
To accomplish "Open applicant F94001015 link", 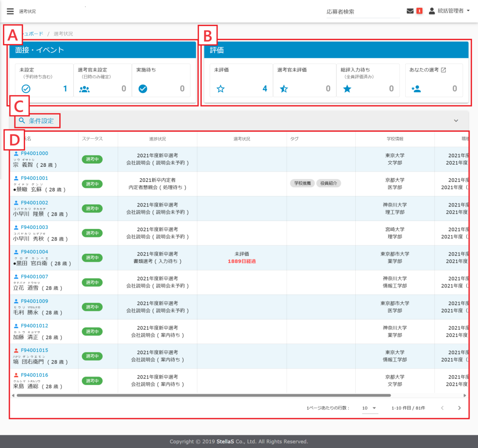I will [x=34, y=350].
